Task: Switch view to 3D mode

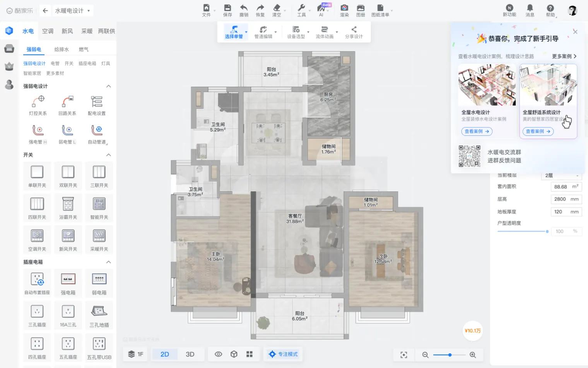Action: point(190,354)
